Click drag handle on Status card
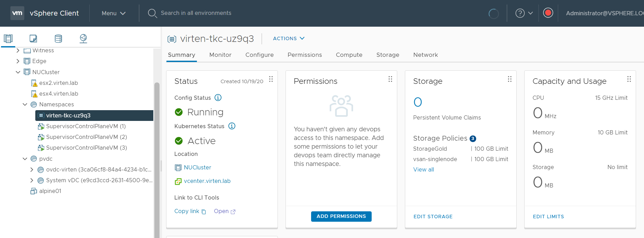Screen dimensions: 644x238 [271, 79]
